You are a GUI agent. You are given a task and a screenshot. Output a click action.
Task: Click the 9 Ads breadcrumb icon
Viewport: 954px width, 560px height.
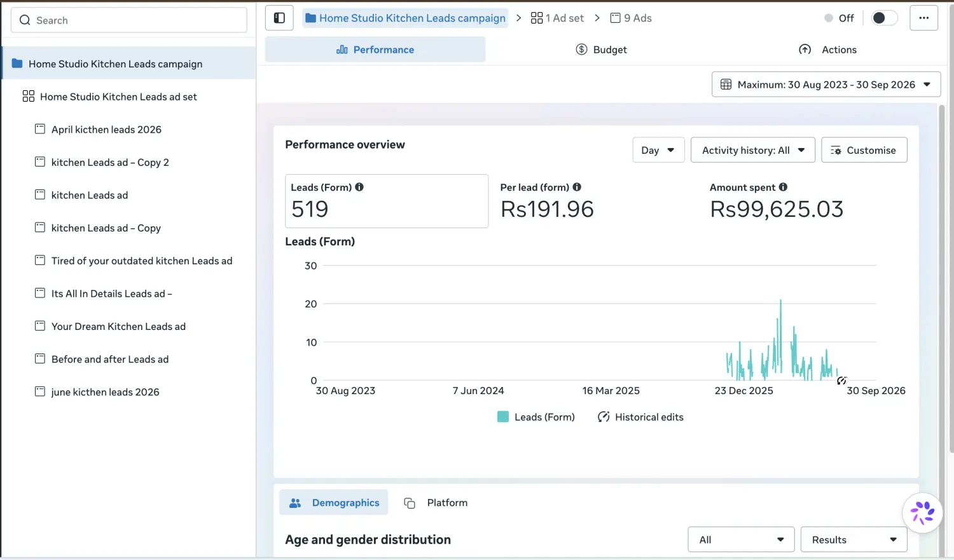615,18
